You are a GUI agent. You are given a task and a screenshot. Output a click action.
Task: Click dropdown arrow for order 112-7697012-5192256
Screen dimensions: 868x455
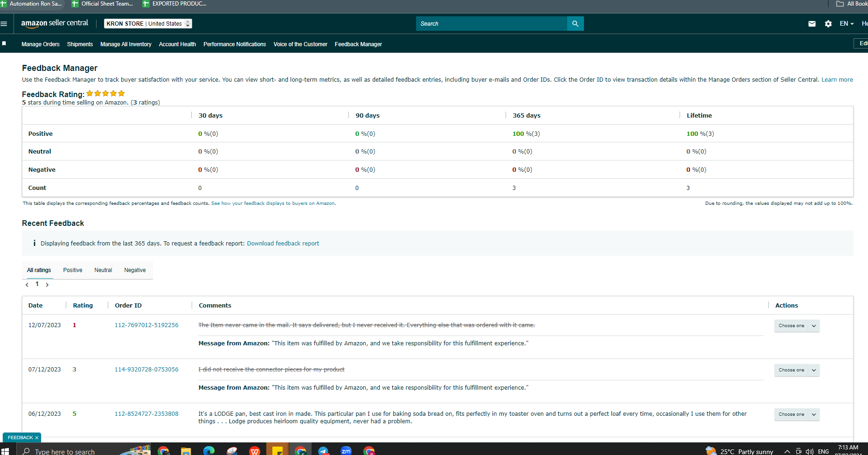(814, 326)
